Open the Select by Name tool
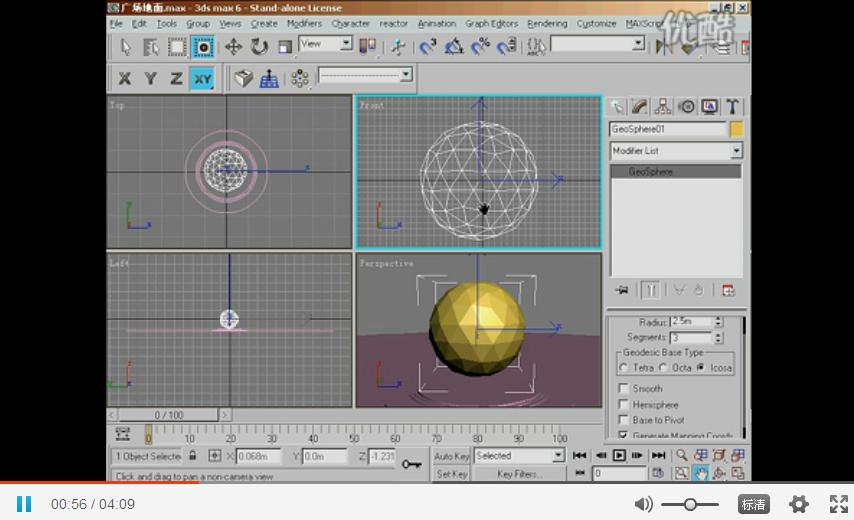 (151, 47)
